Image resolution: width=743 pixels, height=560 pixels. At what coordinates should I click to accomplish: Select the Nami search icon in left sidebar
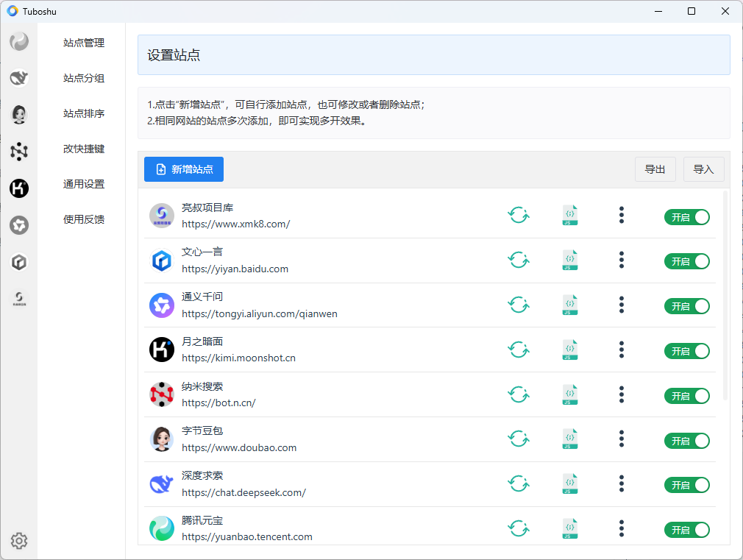point(19,152)
